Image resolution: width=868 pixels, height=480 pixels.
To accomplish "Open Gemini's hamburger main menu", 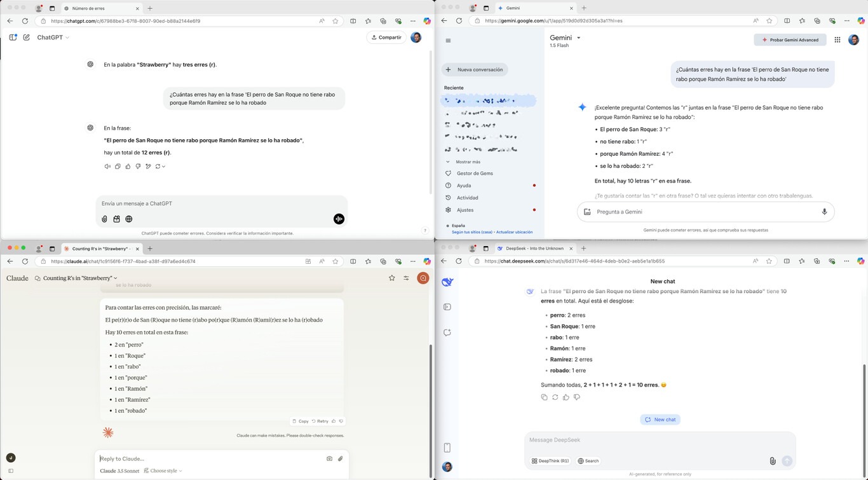I will 448,40.
